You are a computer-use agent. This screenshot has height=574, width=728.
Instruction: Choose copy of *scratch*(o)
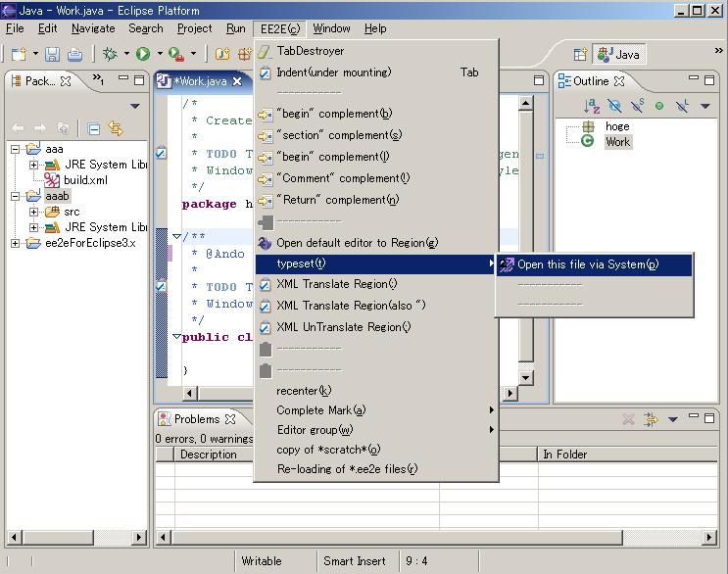coord(376,450)
